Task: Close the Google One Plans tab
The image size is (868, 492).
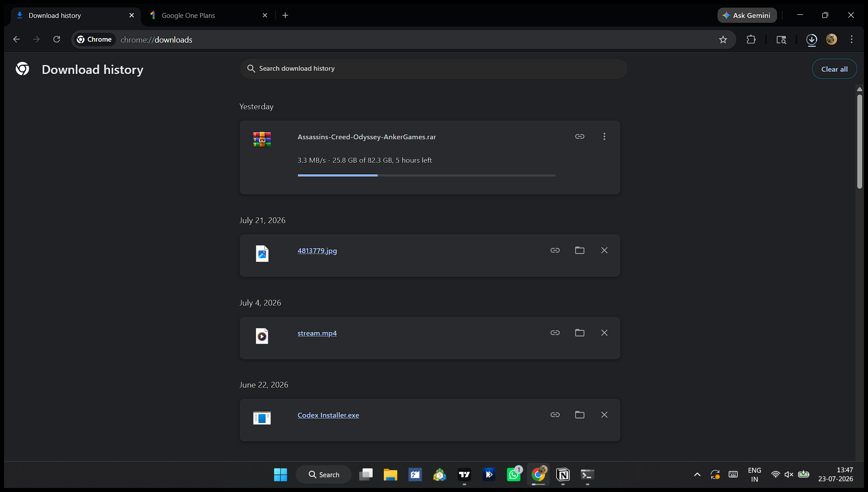Action: tap(265, 15)
